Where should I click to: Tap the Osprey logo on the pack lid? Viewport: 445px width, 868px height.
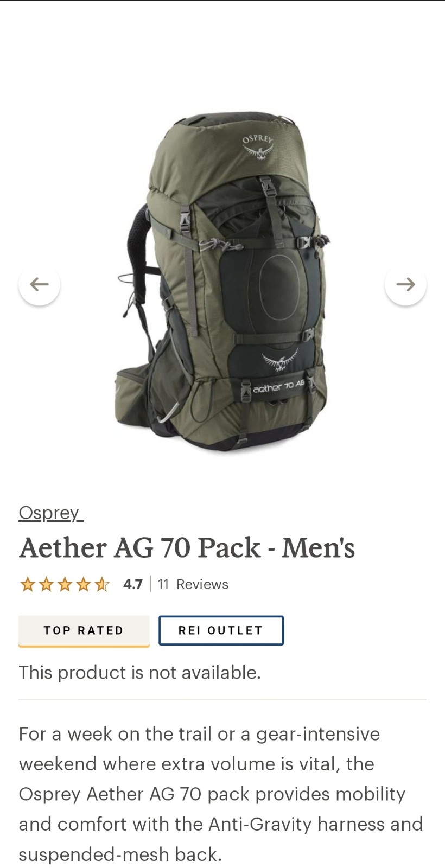258,147
